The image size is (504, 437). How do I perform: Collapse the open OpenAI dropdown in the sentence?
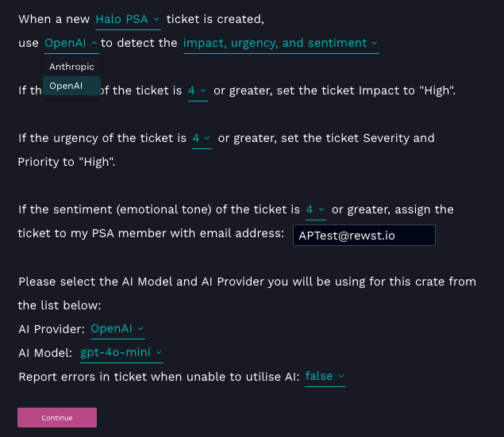71,44
